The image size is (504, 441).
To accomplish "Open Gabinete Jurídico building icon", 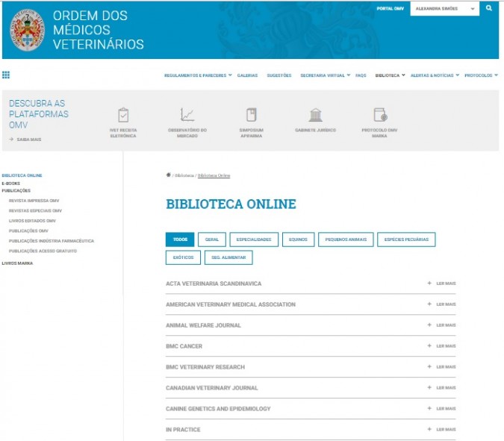I will coord(315,115).
